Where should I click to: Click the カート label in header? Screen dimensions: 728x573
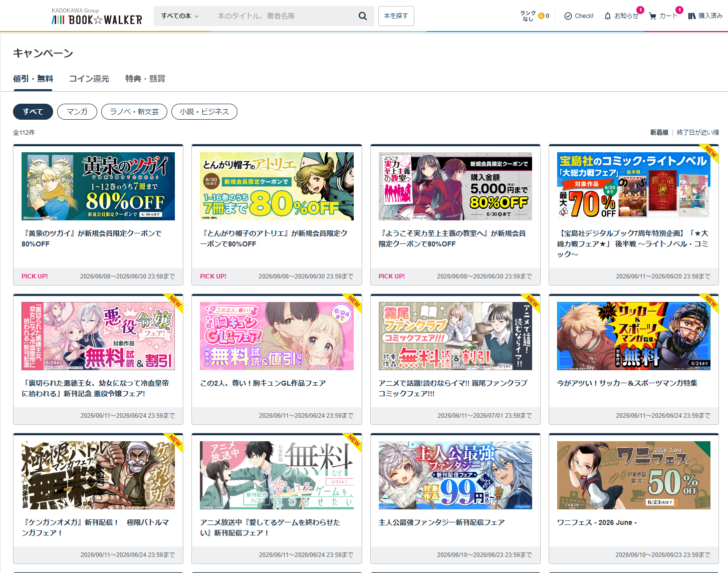(668, 16)
